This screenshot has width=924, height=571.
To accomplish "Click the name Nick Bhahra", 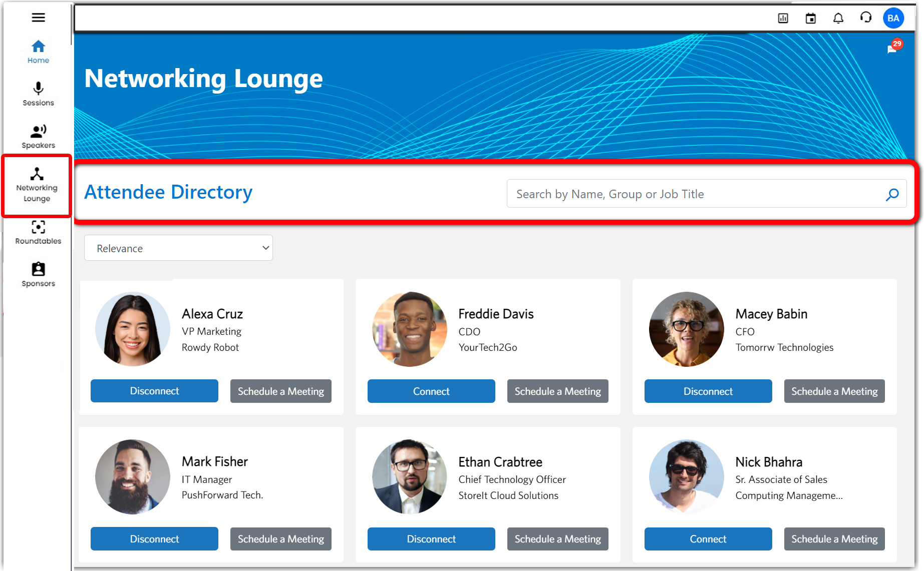I will [769, 461].
